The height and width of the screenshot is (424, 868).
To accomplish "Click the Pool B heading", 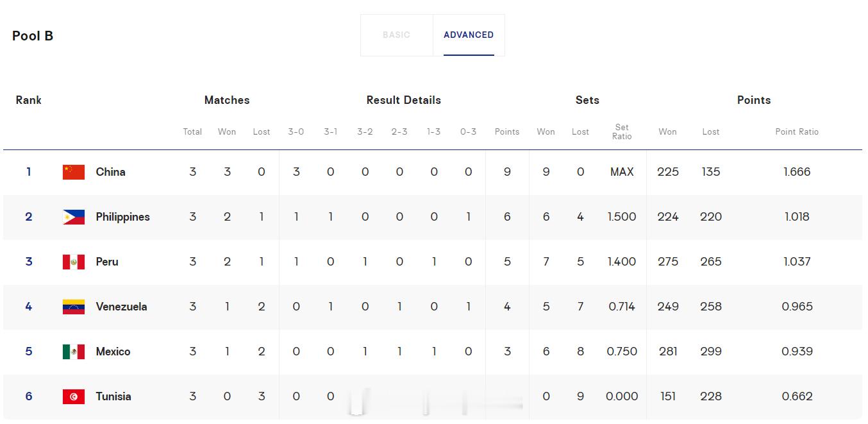I will coord(33,36).
